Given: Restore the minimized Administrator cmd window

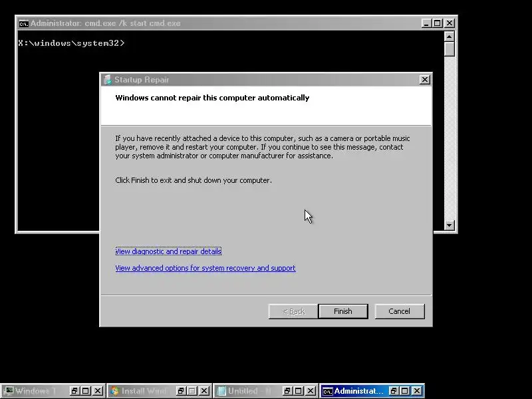Looking at the screenshot, I should (394, 391).
